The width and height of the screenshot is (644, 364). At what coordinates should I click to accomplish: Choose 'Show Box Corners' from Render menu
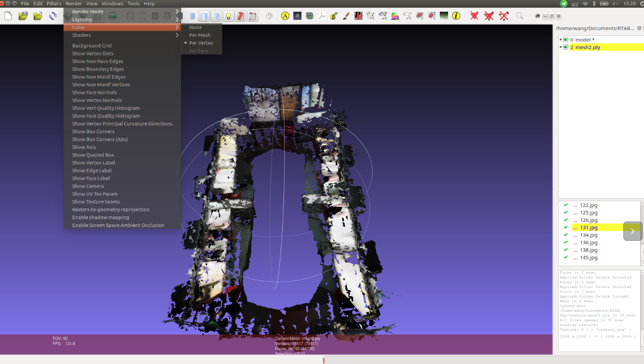click(x=93, y=131)
